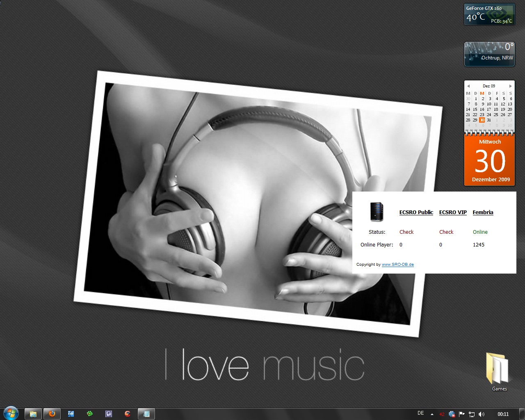Click the headphones app taskbar icon

(x=109, y=414)
